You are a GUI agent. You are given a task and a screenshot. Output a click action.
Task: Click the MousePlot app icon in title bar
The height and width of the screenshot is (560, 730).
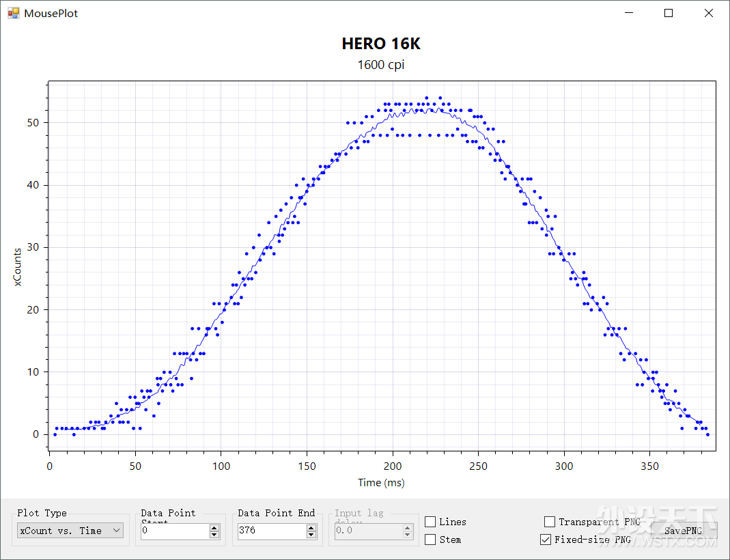coord(14,13)
